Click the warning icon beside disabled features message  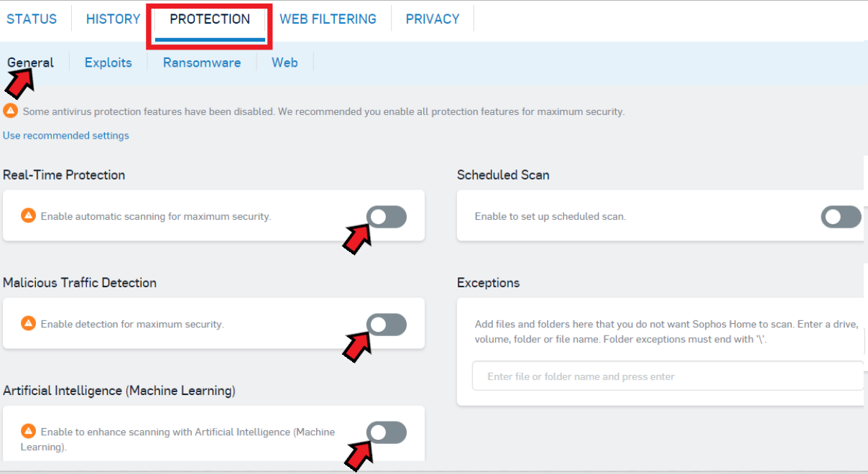10,111
